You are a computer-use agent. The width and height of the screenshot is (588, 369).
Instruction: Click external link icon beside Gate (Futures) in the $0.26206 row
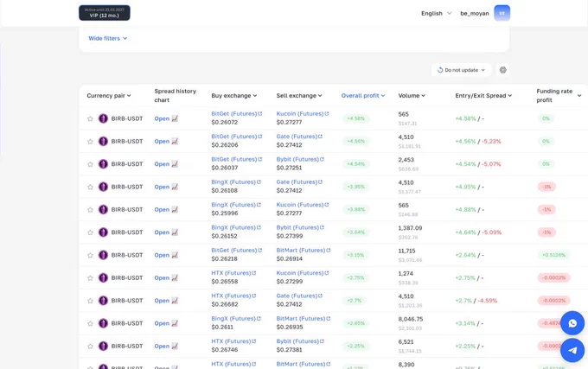320,137
